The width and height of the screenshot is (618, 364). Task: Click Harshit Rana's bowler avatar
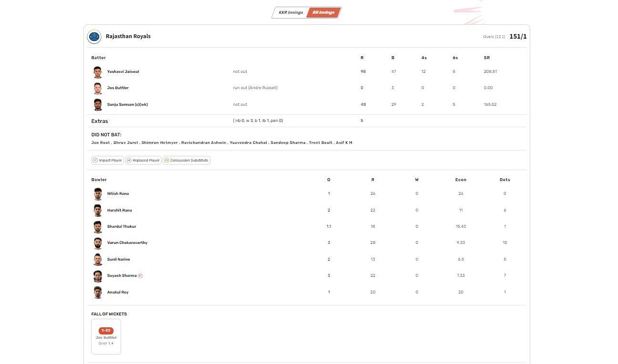[98, 210]
